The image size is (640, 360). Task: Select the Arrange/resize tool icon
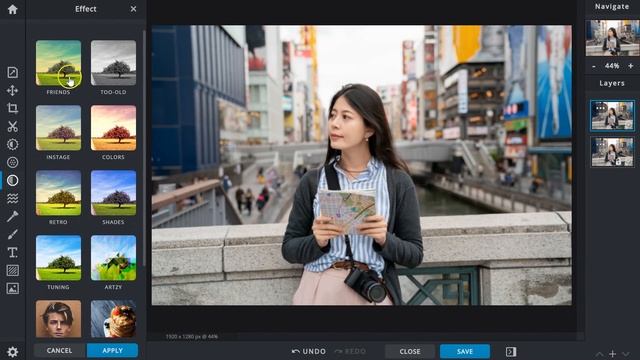(x=12, y=72)
